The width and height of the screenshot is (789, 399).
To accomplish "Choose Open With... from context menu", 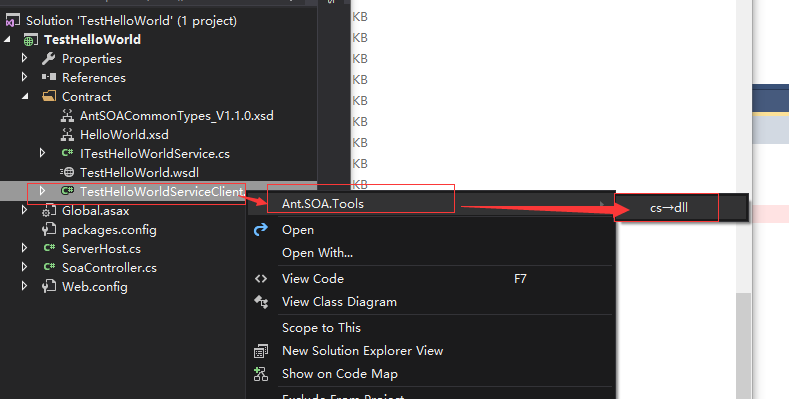I will [x=317, y=253].
